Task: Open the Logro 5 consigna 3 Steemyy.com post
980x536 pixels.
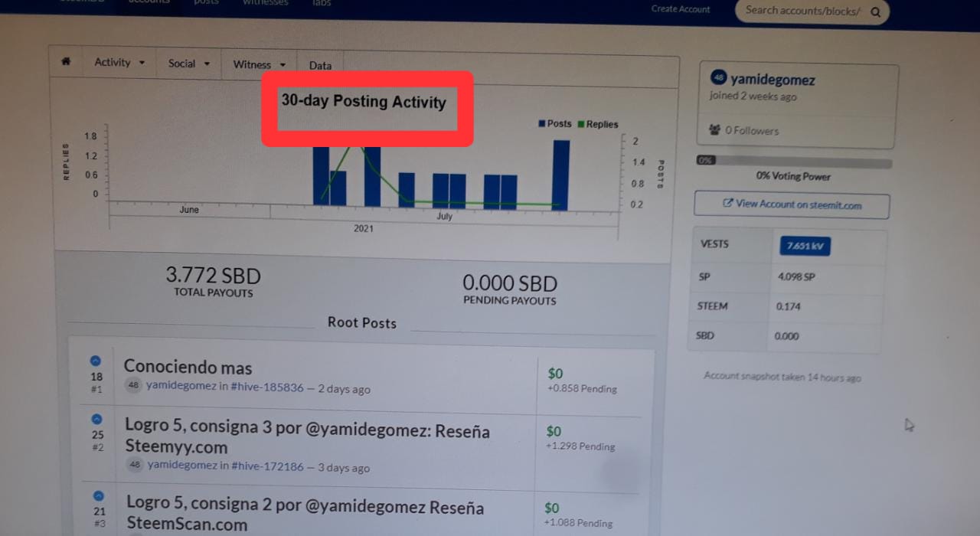Action: pyautogui.click(x=307, y=438)
